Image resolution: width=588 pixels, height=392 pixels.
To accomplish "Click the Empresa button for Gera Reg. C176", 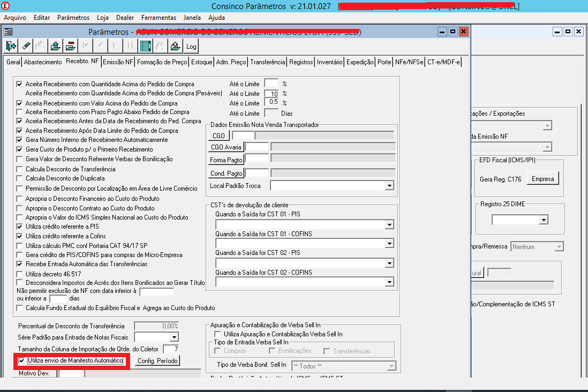I will (542, 179).
